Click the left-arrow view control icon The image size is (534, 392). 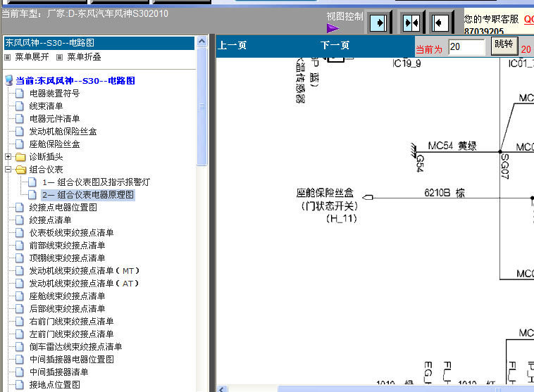[x=440, y=23]
